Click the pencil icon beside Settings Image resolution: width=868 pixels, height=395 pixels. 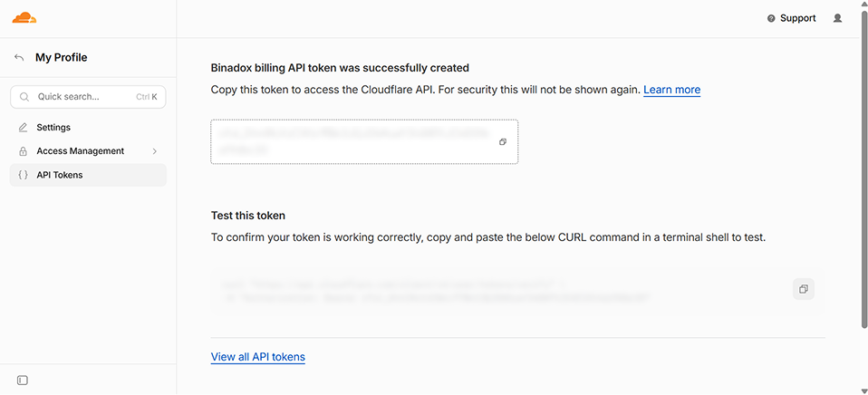(24, 127)
